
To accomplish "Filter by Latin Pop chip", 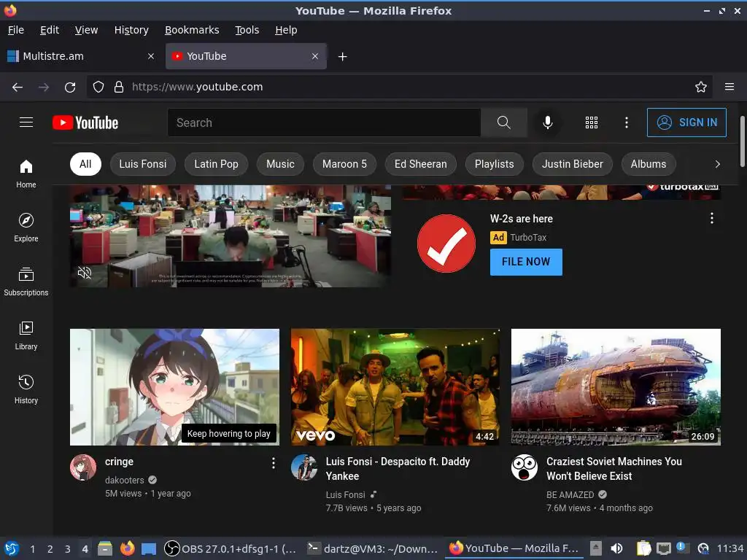I will (x=216, y=164).
